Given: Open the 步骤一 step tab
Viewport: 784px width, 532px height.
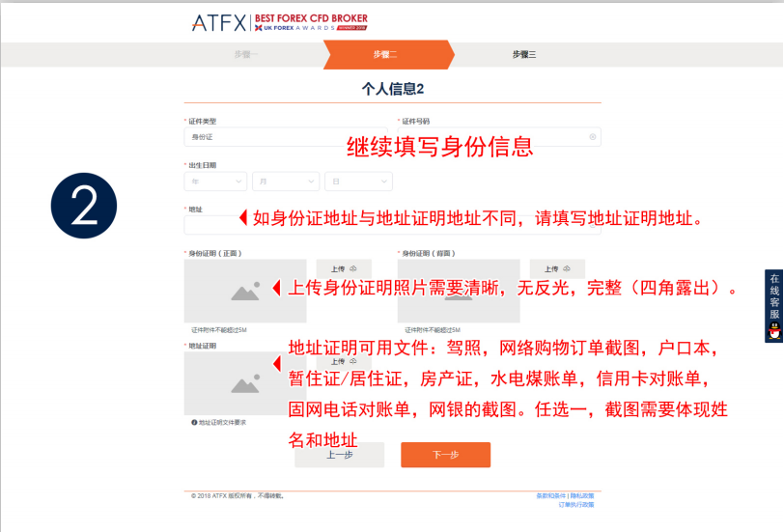Looking at the screenshot, I should 246,54.
